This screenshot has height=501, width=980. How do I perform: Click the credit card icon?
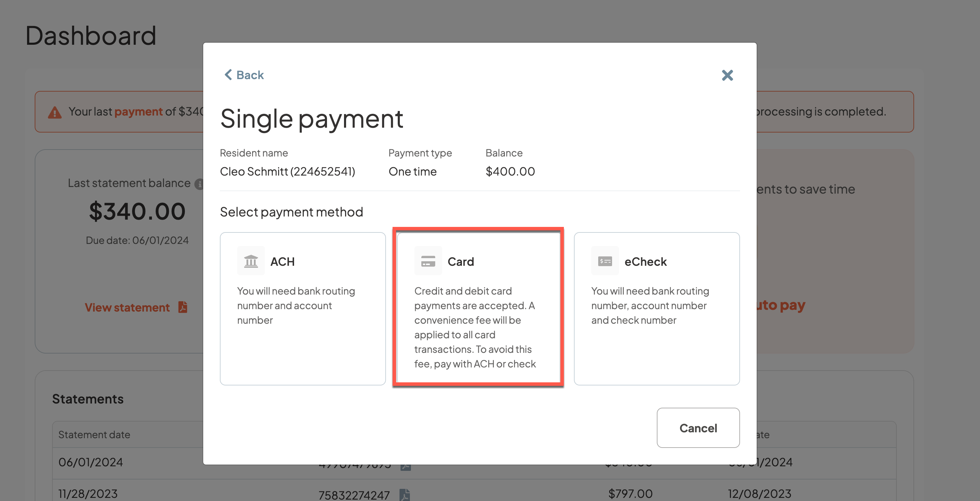[x=428, y=261]
